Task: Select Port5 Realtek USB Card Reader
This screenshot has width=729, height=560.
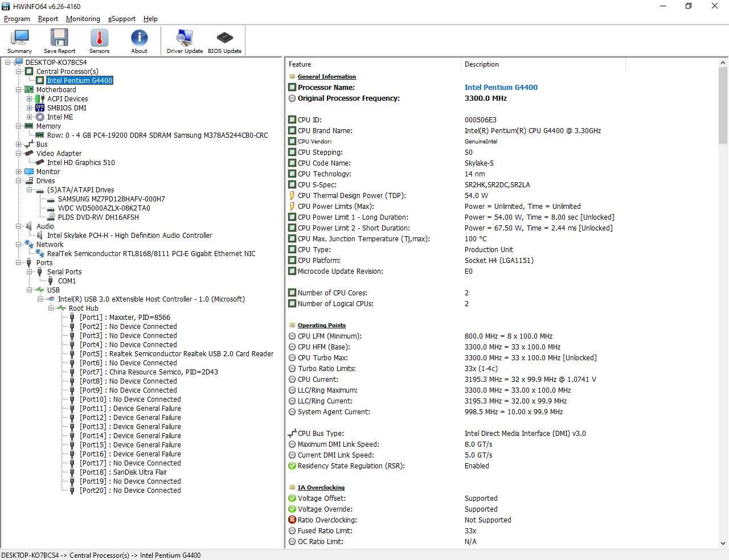Action: click(177, 353)
